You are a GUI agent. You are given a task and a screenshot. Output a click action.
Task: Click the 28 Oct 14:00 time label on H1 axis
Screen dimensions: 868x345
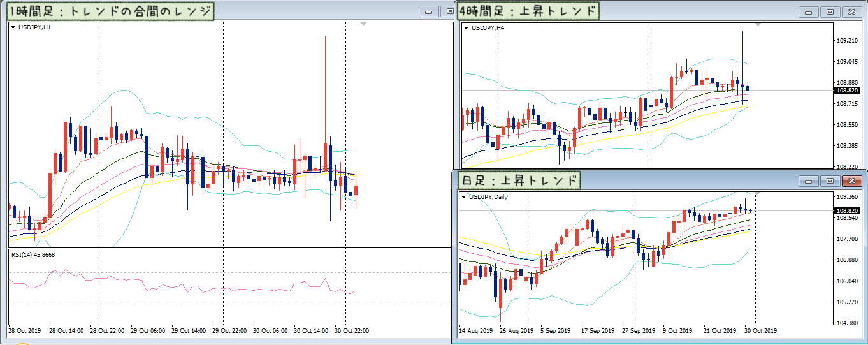(x=67, y=331)
